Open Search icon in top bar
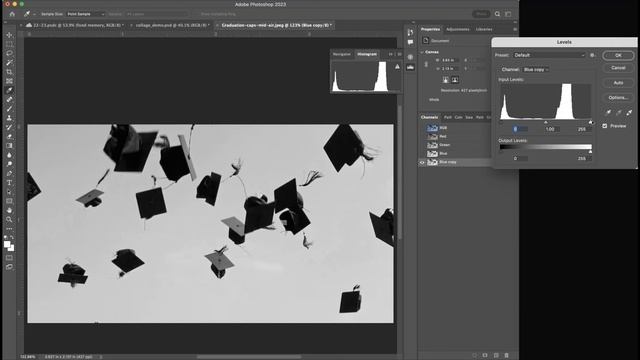Screen dimensions: 640x360 coord(497,14)
